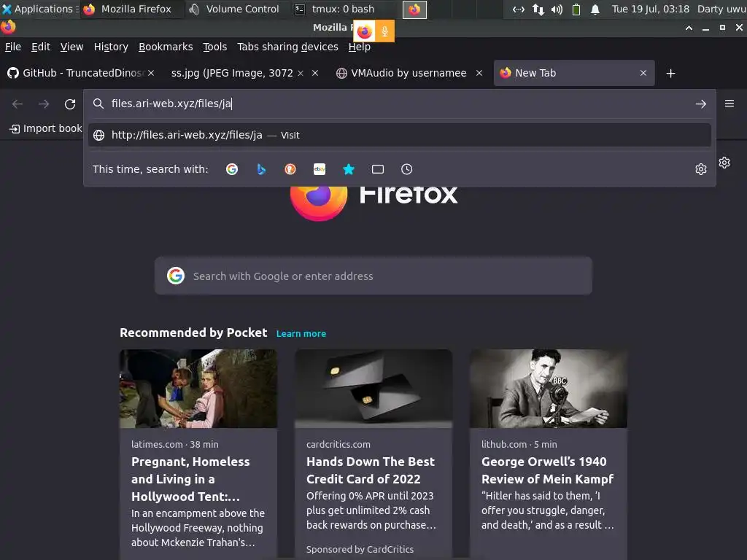Viewport: 747px width, 560px height.
Task: Open a new tab with the plus button
Action: [x=671, y=74]
